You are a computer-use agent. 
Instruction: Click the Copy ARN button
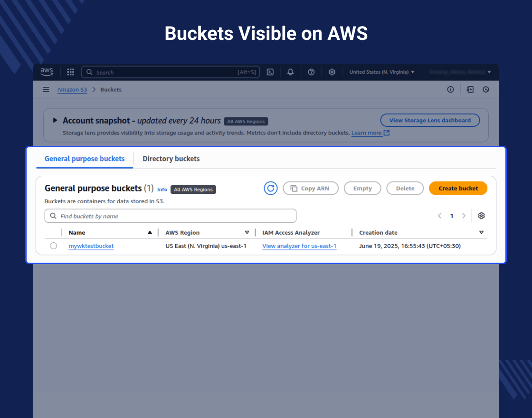(x=311, y=188)
